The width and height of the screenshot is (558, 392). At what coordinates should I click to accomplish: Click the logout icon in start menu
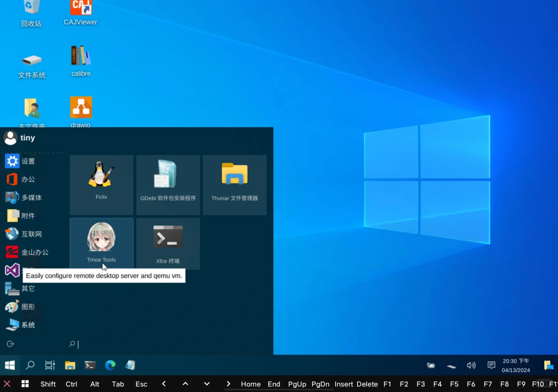click(x=10, y=344)
